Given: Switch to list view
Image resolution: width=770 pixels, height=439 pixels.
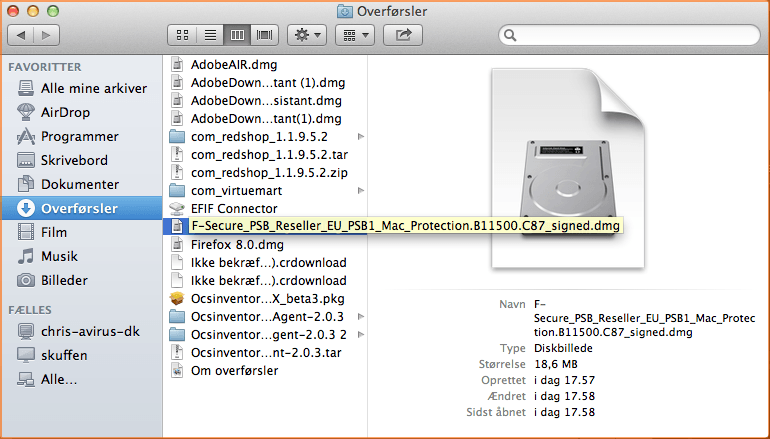Looking at the screenshot, I should (210, 35).
